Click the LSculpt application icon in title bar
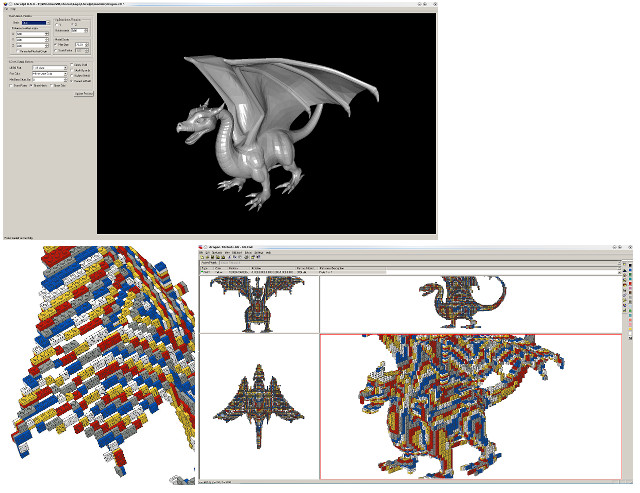Screen dimensions: 640x493 [x=5, y=4]
